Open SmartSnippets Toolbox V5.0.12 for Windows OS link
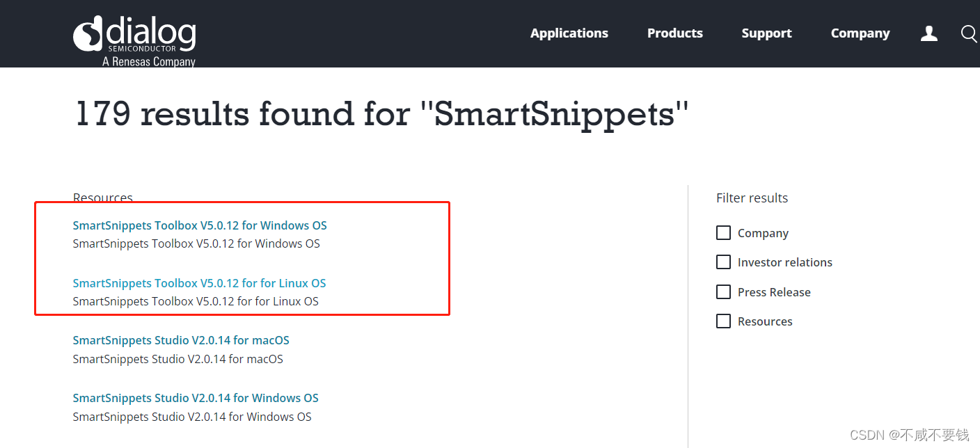This screenshot has height=448, width=980. [200, 225]
